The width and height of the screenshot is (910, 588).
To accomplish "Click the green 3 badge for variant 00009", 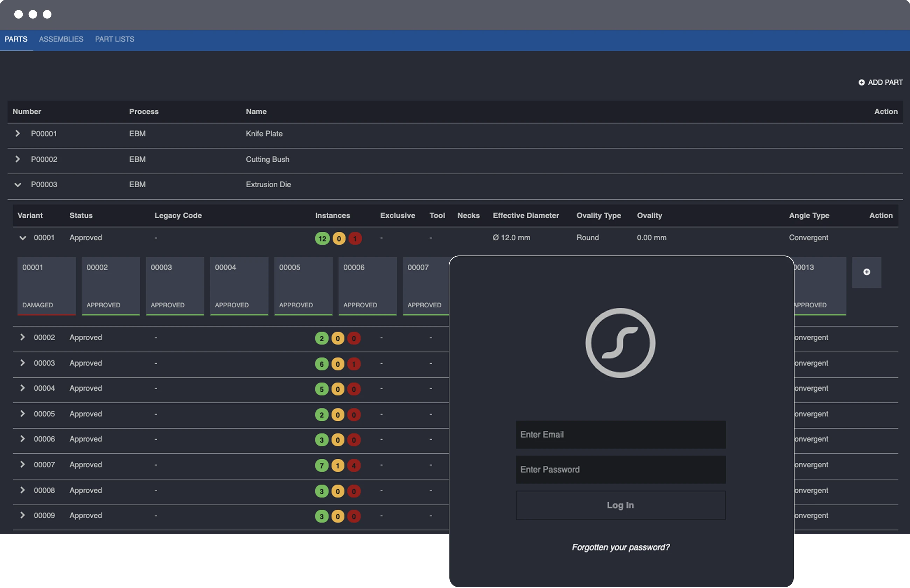I will 322,516.
